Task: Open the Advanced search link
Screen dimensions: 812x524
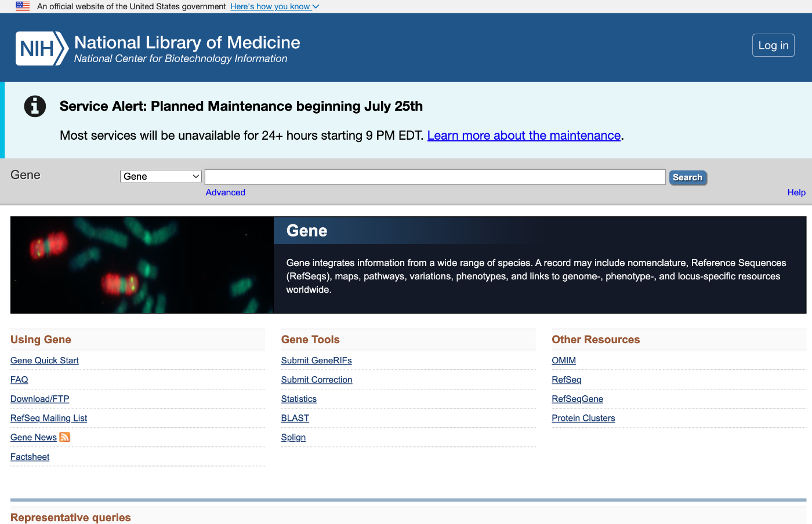Action: click(226, 192)
